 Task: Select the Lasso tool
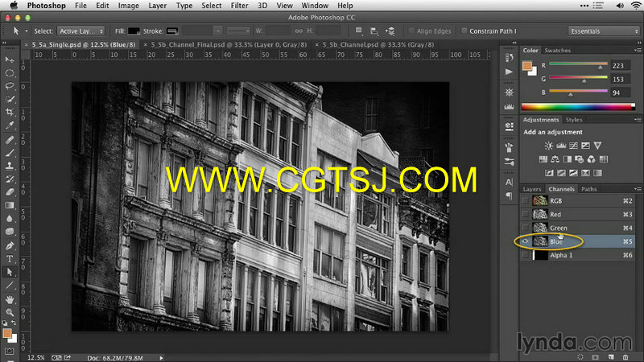click(10, 86)
